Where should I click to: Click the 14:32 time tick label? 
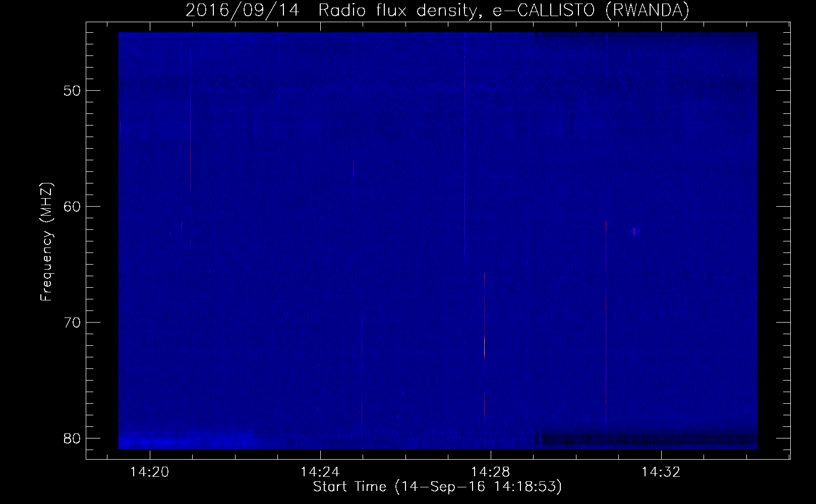661,472
